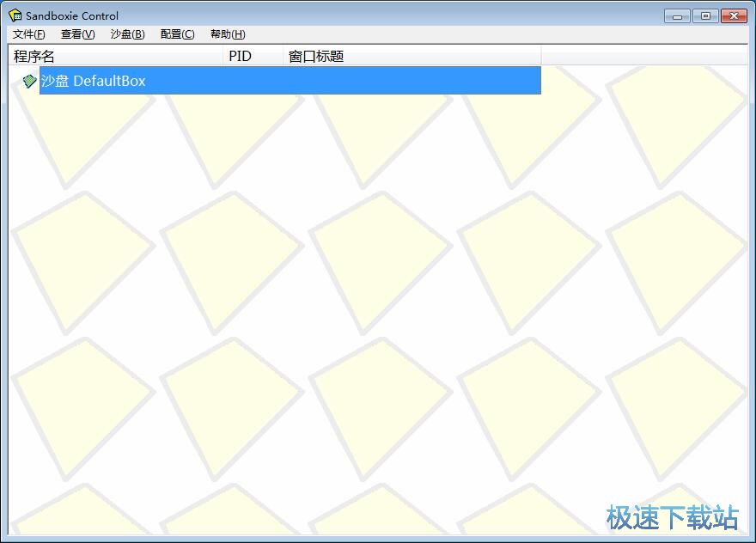The width and height of the screenshot is (756, 543).
Task: Click the 窗口标题 column header
Action: pyautogui.click(x=412, y=57)
